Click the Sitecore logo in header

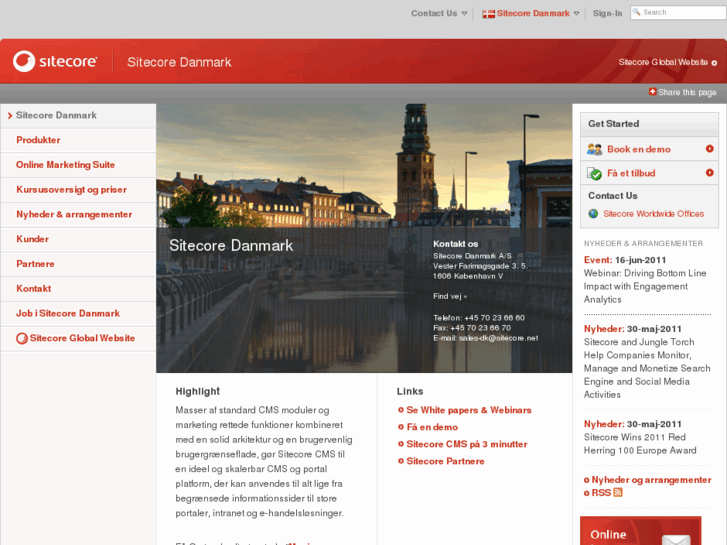click(55, 61)
